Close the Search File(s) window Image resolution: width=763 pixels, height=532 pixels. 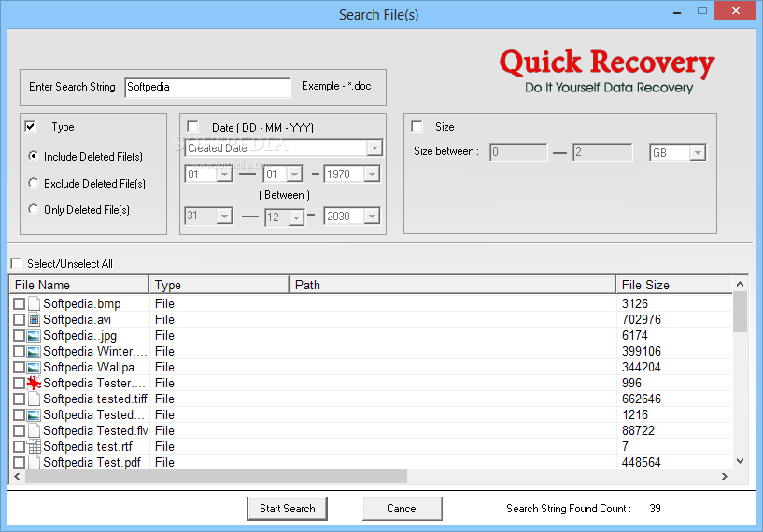736,10
